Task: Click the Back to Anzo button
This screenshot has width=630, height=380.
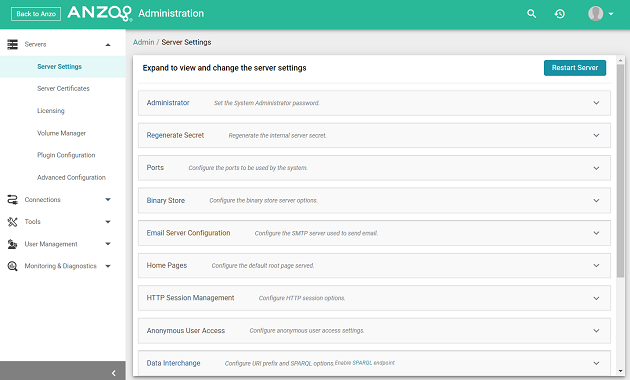Action: click(36, 14)
